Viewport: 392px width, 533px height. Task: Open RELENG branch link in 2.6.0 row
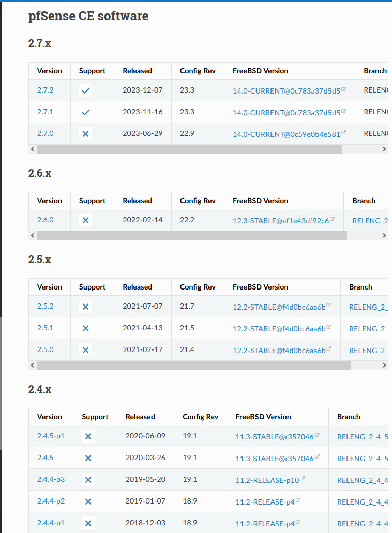370,221
